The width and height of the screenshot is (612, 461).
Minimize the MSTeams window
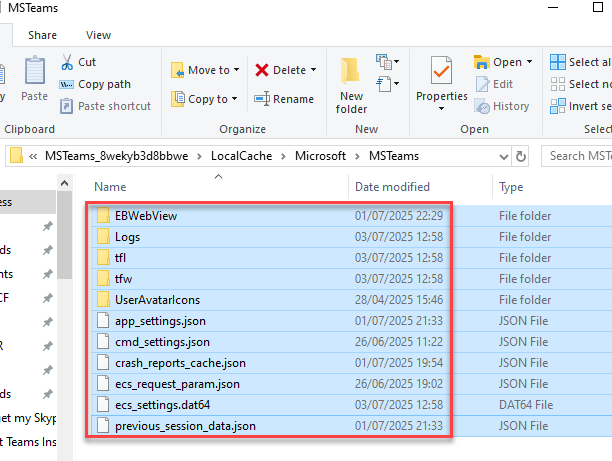553,7
